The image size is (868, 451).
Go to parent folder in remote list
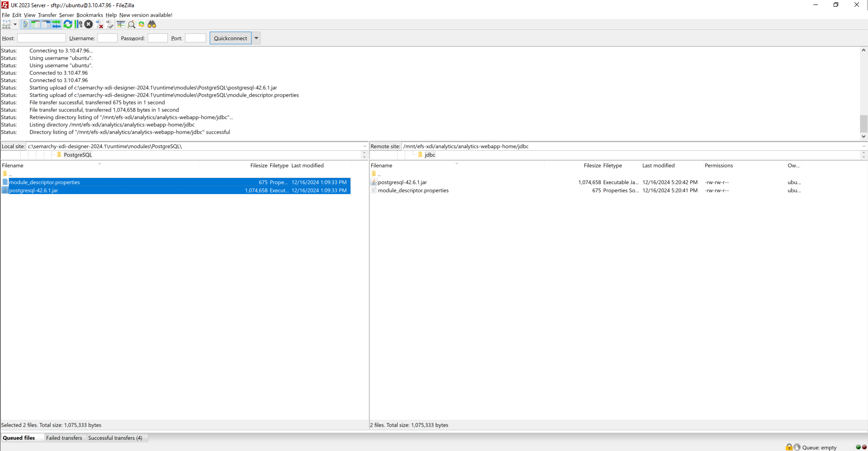click(376, 174)
